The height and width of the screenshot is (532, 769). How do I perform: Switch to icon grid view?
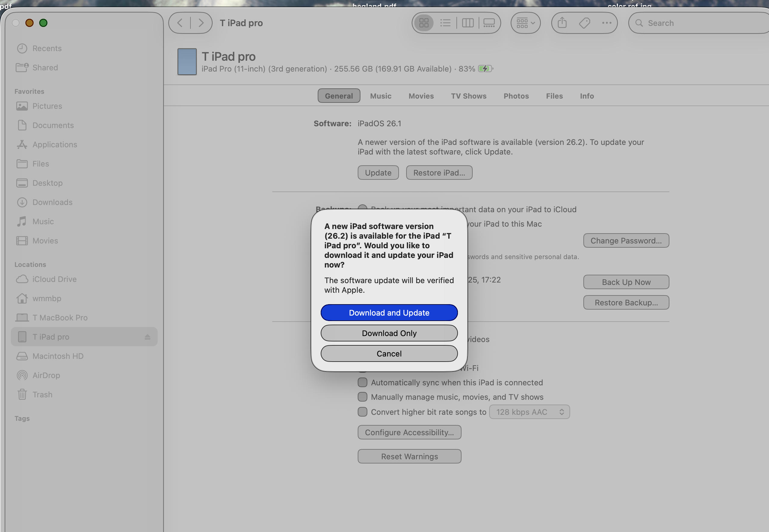click(424, 23)
